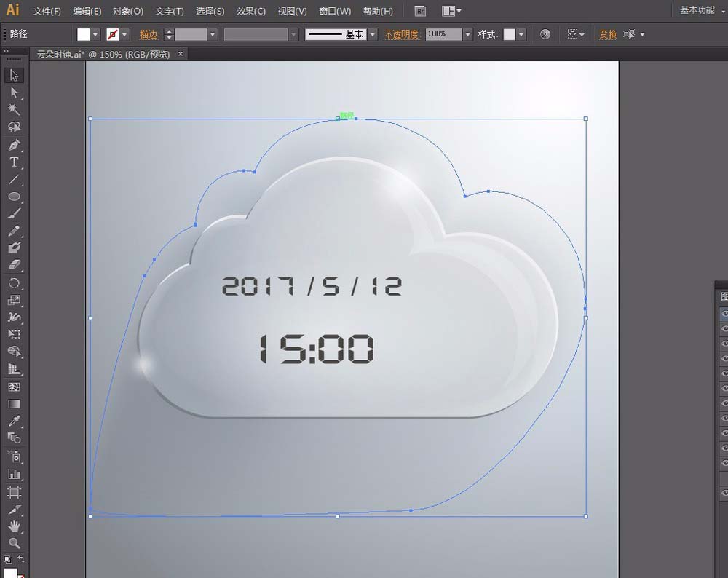
Task: Select the Paintbrush tool
Action: [14, 213]
